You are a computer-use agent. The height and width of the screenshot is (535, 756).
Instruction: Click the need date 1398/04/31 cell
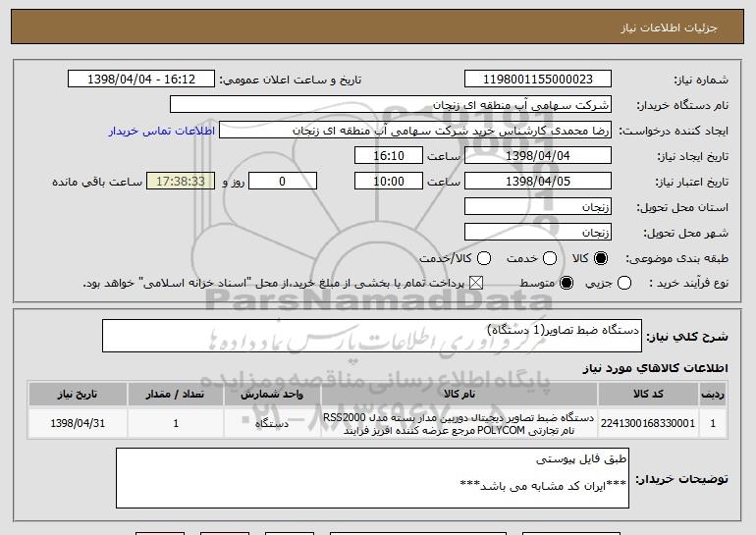tap(78, 423)
